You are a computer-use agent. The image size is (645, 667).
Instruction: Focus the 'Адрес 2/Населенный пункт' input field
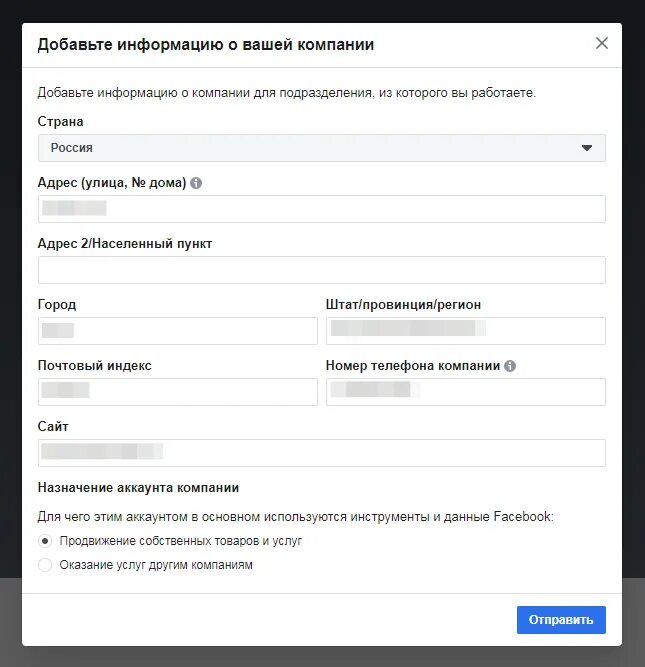[x=321, y=270]
